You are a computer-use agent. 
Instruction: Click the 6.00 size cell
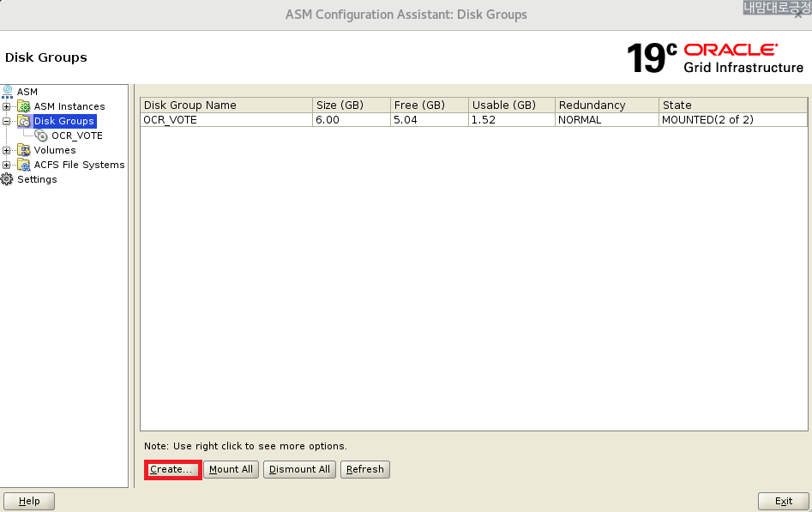click(352, 120)
